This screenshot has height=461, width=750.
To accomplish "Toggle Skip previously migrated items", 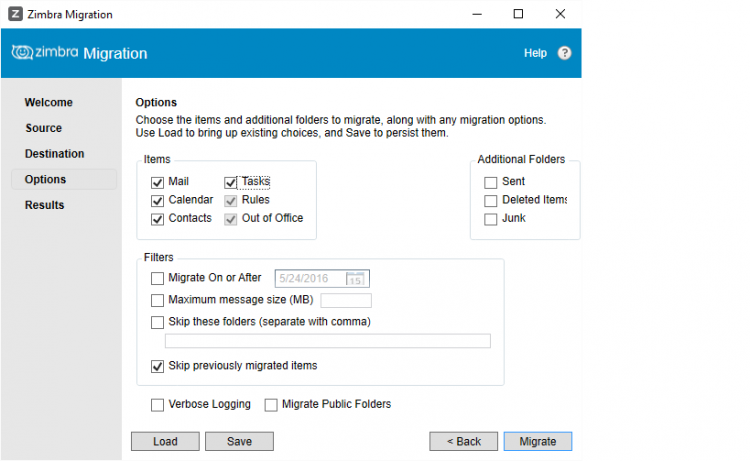I will point(157,366).
